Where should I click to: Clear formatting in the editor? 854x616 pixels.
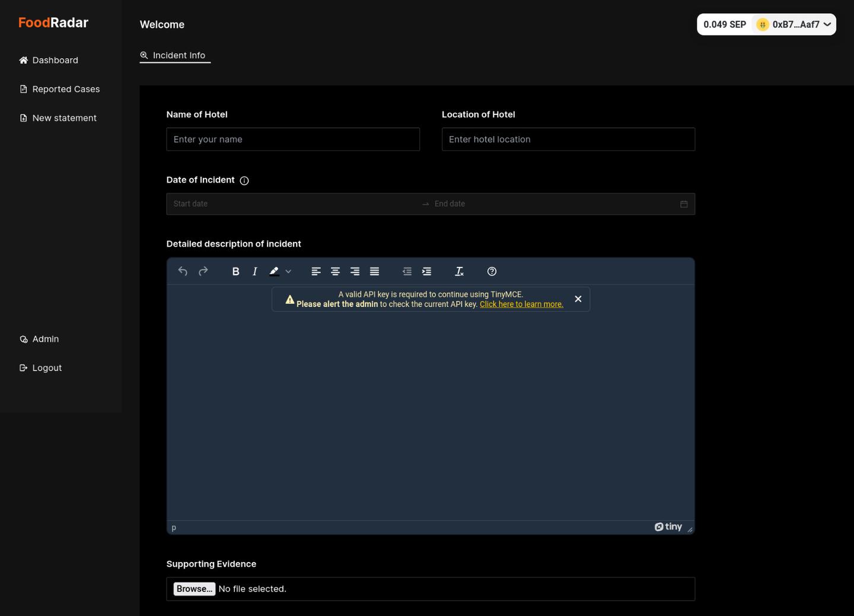[x=459, y=271]
